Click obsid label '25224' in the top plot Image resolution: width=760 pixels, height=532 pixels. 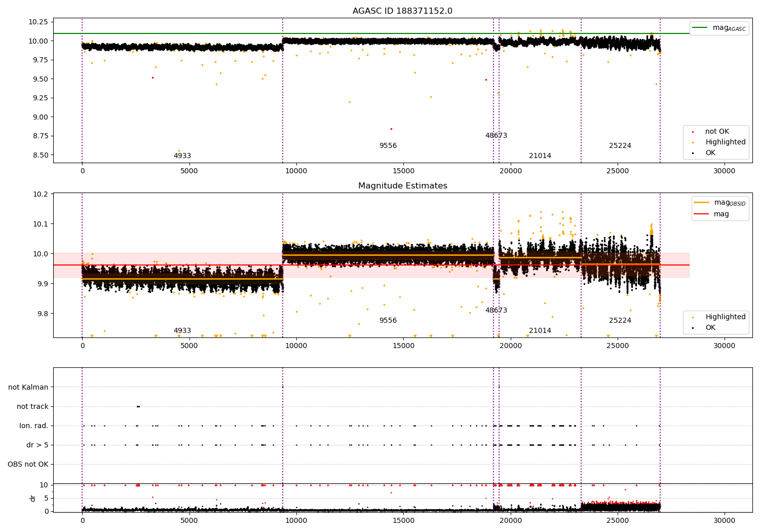pos(620,146)
